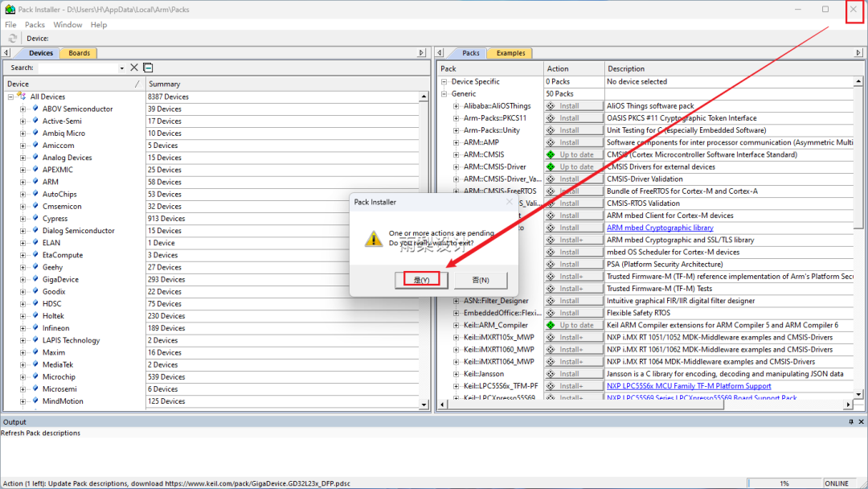The image size is (868, 489).
Task: Clear the search box with the X icon
Action: tap(133, 68)
